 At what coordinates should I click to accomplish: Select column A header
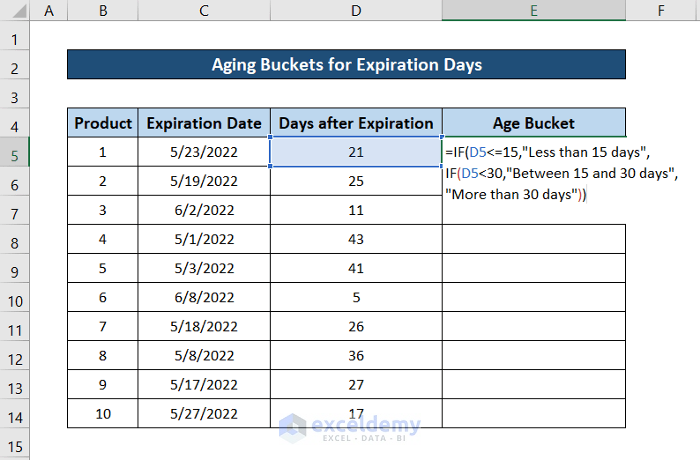[x=49, y=12]
